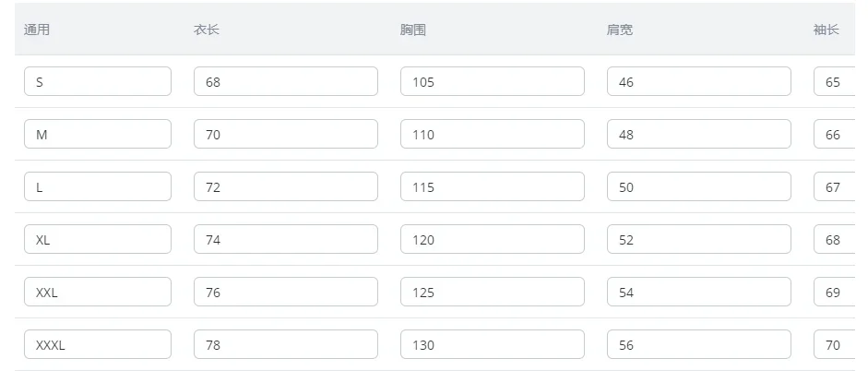The image size is (868, 371).
Task: Focus the shoulder width field with 56
Action: (698, 344)
